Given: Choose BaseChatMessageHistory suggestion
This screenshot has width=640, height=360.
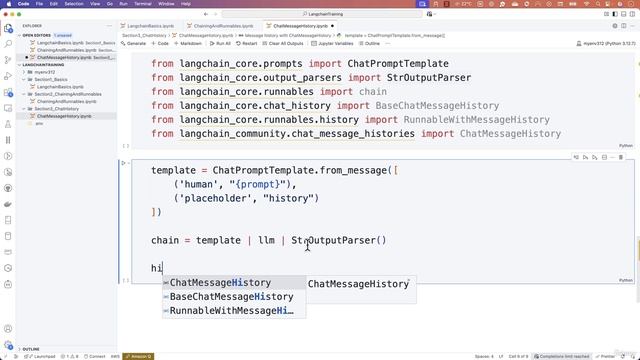Looking at the screenshot, I should click(234, 297).
